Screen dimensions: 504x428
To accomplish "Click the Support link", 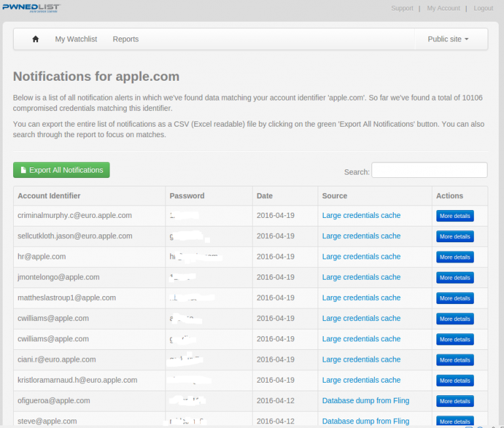I will click(402, 9).
